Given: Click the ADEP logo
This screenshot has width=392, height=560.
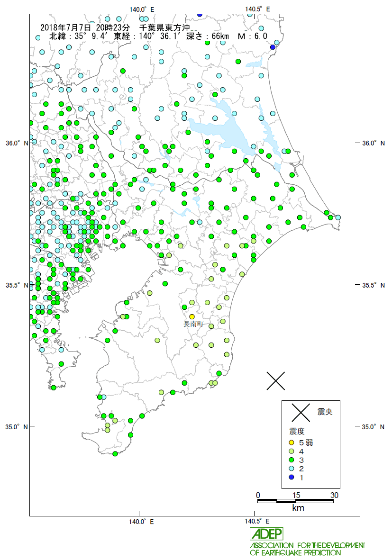Looking at the screenshot, I should coord(266,534).
